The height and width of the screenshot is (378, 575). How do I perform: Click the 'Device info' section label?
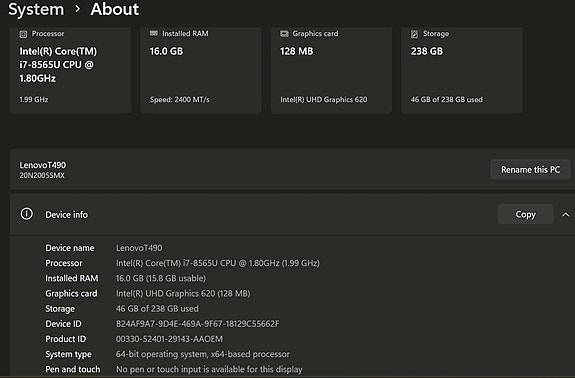[66, 214]
